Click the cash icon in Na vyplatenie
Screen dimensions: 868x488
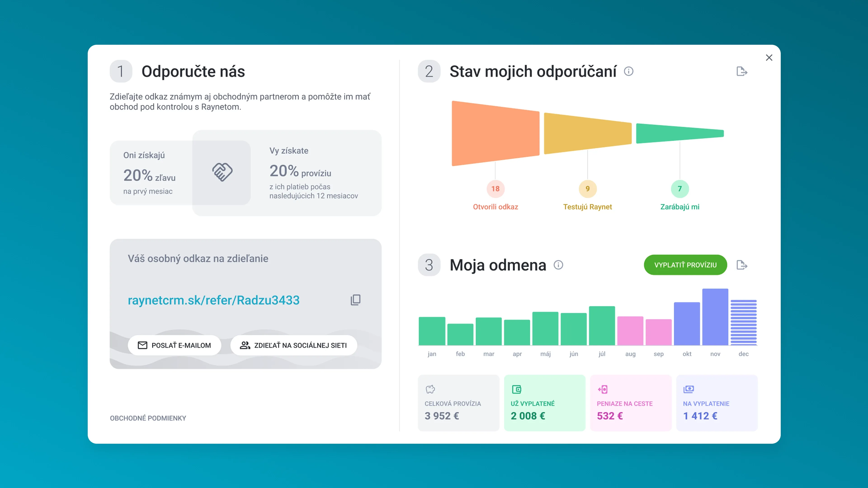[x=688, y=389]
